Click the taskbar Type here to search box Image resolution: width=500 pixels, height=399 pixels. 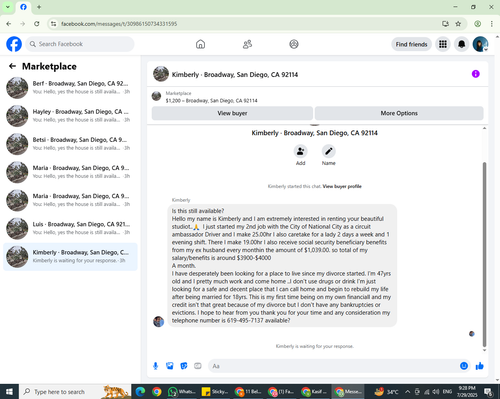click(75, 392)
